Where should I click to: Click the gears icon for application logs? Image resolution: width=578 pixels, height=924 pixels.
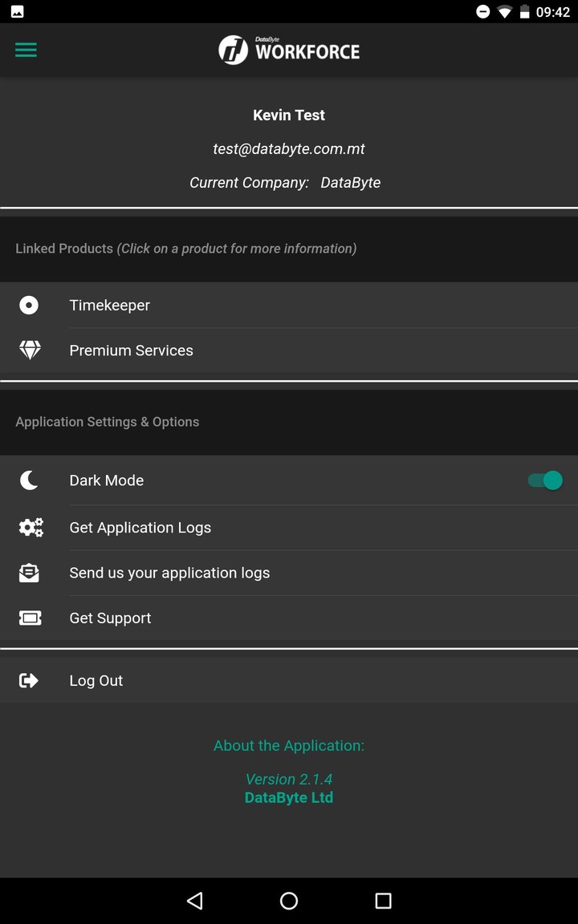coord(31,527)
